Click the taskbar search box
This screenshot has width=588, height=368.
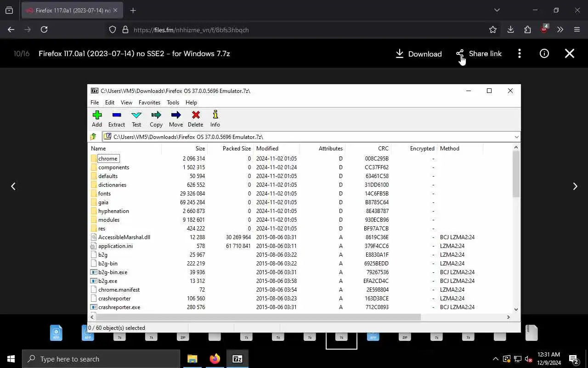(101, 359)
